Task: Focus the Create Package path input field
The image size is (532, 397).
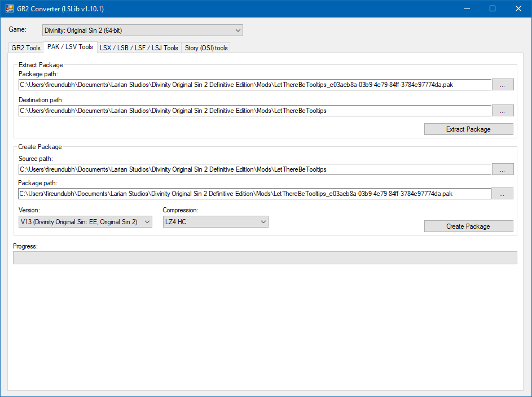Action: tap(254, 194)
